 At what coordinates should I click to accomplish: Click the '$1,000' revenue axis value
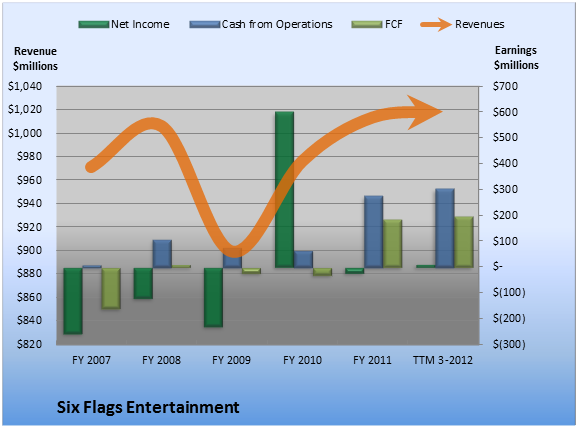click(x=25, y=133)
